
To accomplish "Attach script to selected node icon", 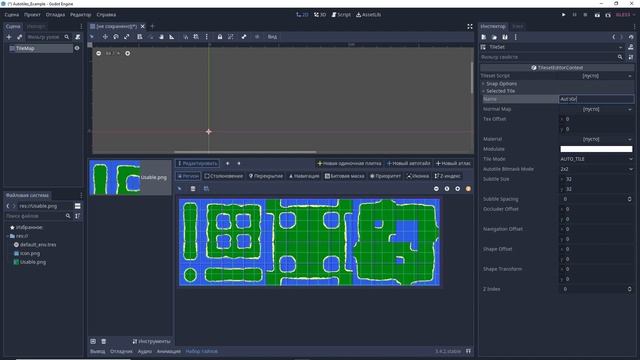I will pos(78,37).
